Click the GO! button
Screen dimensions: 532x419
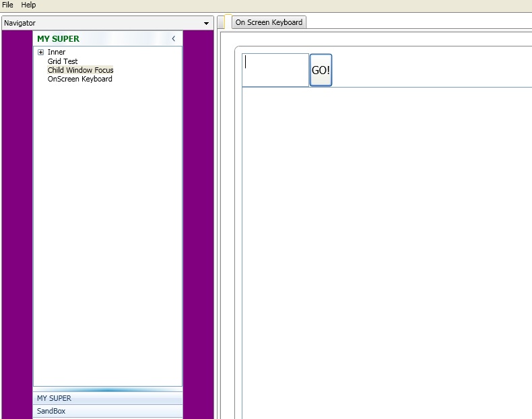coord(321,70)
